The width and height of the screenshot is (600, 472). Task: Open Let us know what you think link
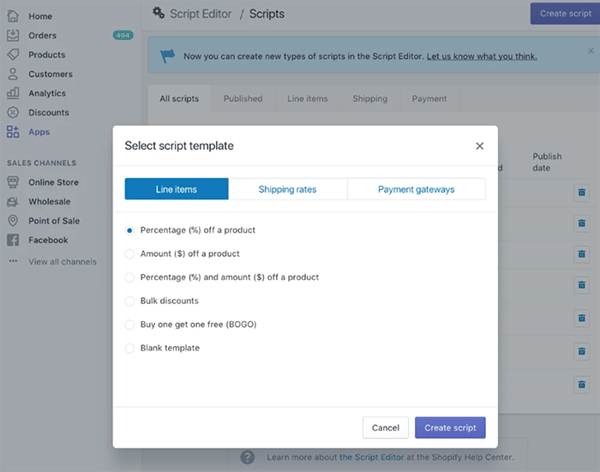tap(482, 56)
